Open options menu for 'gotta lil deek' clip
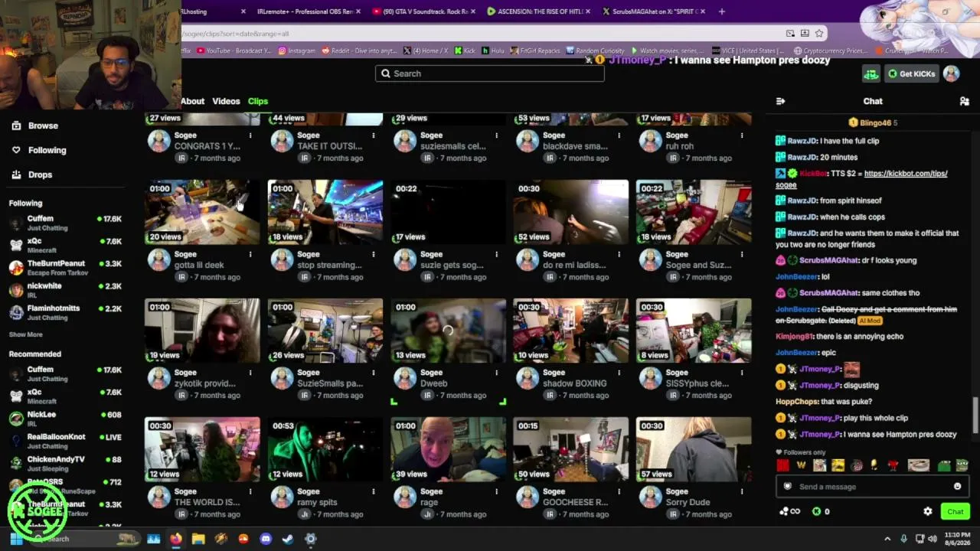This screenshot has height=551, width=980. click(250, 254)
